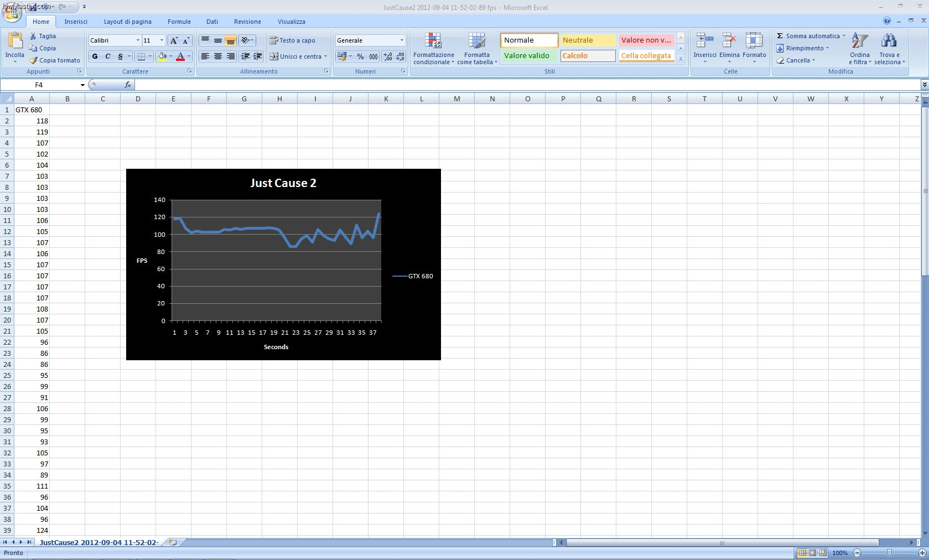Align text to middle of cell

pyautogui.click(x=217, y=40)
